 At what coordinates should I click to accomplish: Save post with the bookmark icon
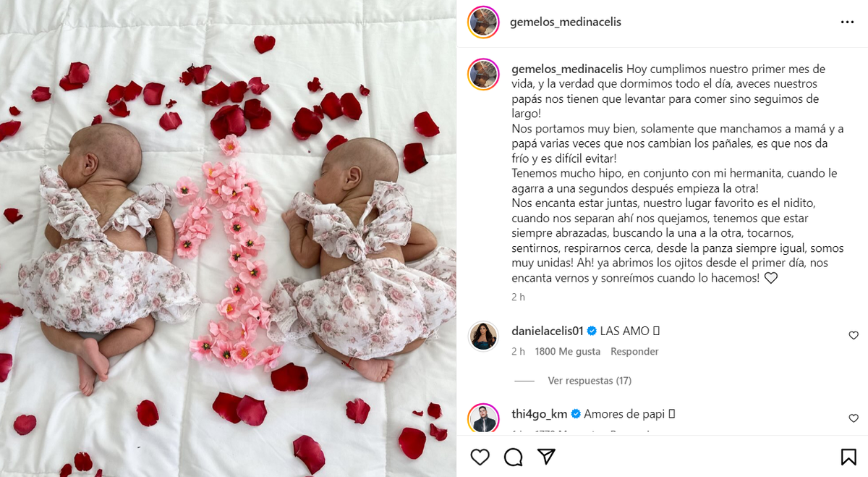[848, 457]
